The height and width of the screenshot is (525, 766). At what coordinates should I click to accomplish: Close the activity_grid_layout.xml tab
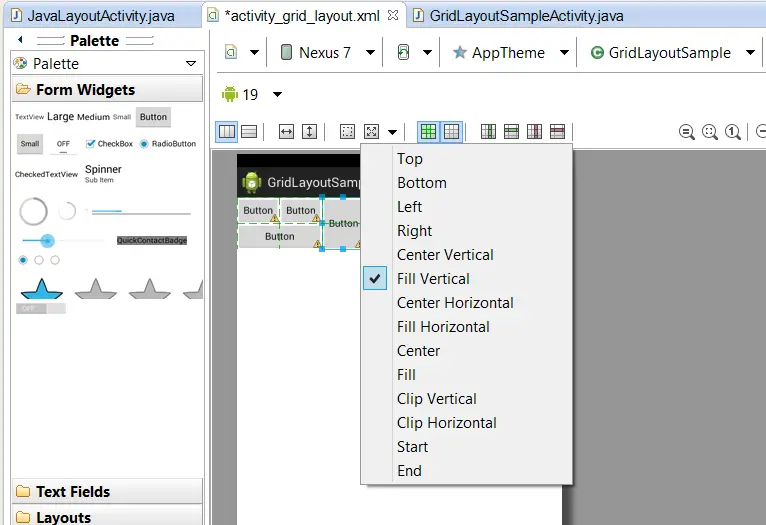coord(393,15)
